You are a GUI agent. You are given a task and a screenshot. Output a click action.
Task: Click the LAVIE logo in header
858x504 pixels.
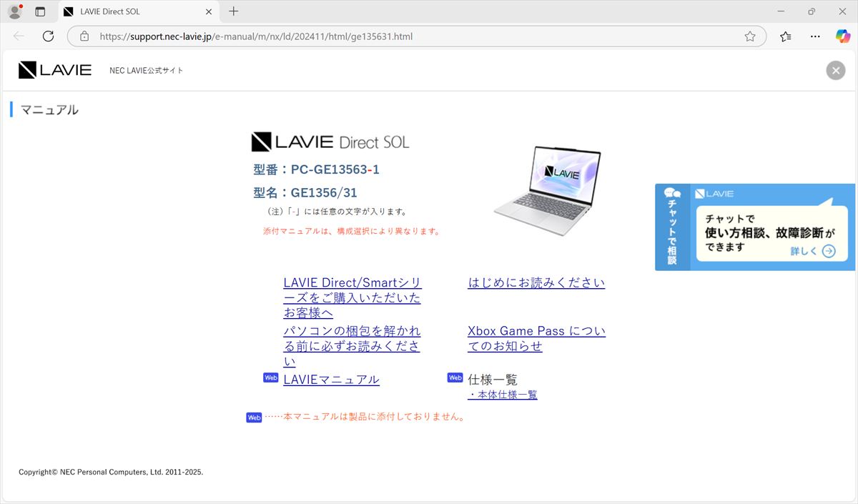(x=55, y=70)
